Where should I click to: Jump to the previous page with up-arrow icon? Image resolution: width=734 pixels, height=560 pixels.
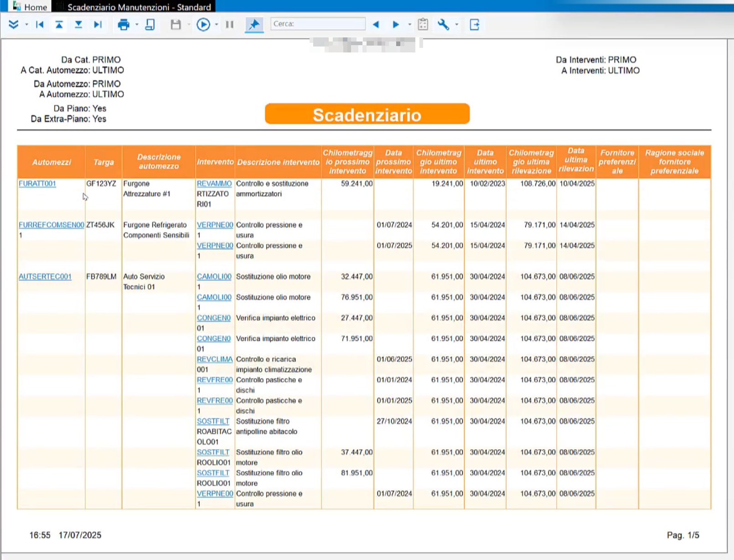pyautogui.click(x=59, y=25)
